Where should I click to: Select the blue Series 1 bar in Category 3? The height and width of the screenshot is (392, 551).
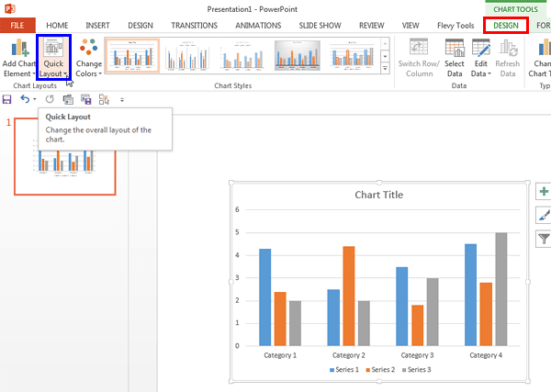pos(402,307)
